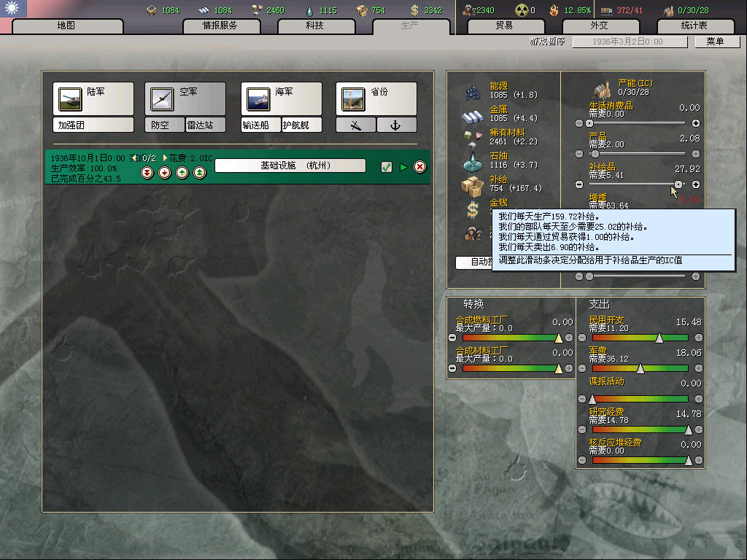Click the 产能 (IC) factory icon
Viewport: 747px width, 560px height.
(603, 90)
